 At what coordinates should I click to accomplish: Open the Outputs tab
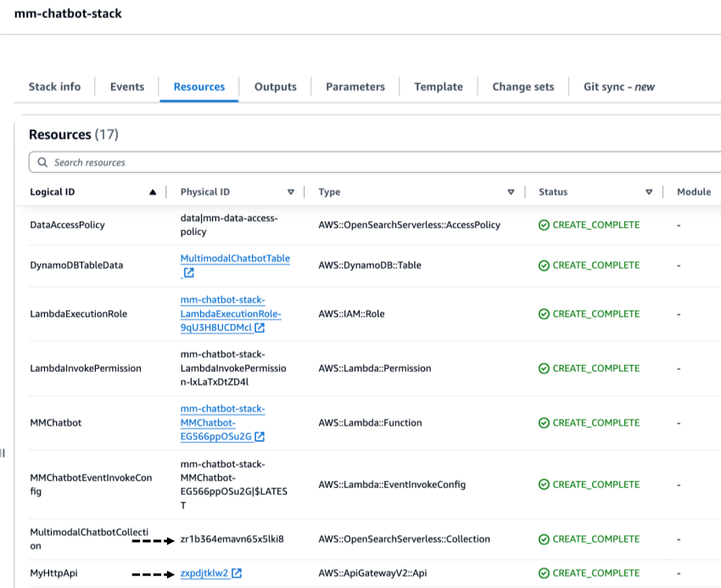(x=274, y=87)
